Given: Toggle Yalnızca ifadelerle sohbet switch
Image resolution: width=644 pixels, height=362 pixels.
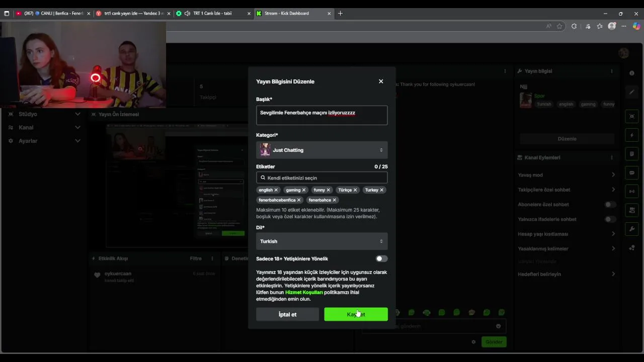Looking at the screenshot, I should pyautogui.click(x=610, y=219).
